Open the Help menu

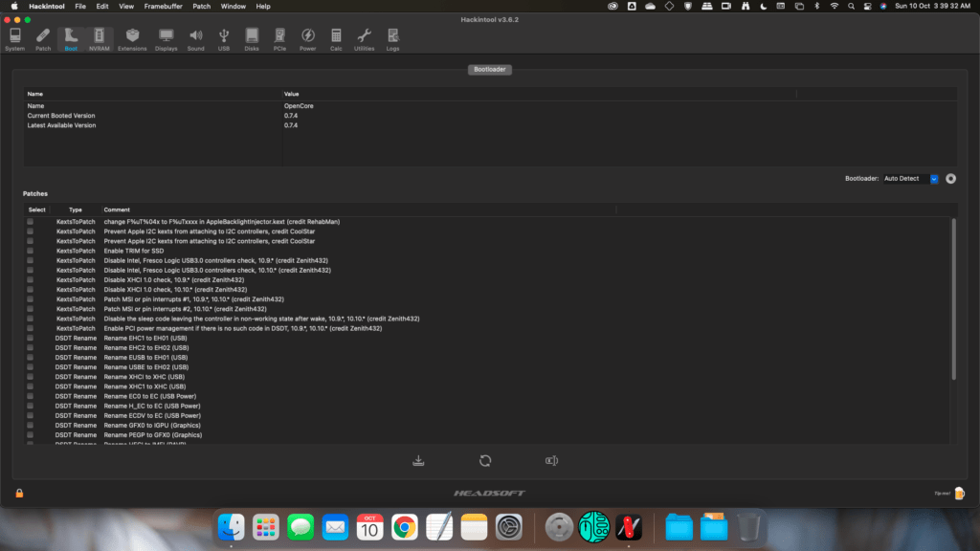pyautogui.click(x=263, y=7)
